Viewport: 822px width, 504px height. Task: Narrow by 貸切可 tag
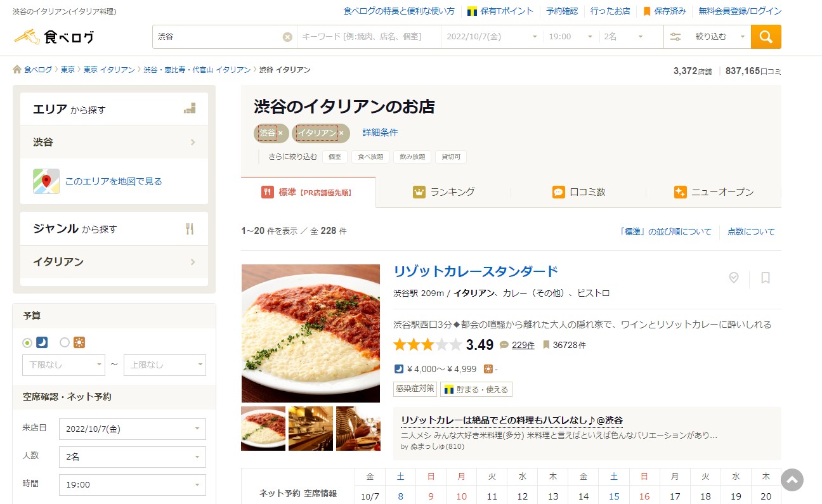451,157
